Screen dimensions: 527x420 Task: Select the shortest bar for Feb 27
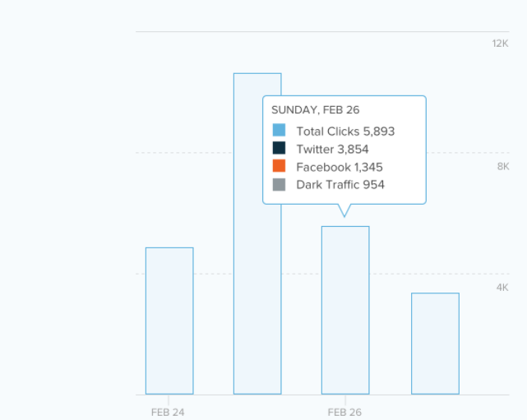(435, 344)
